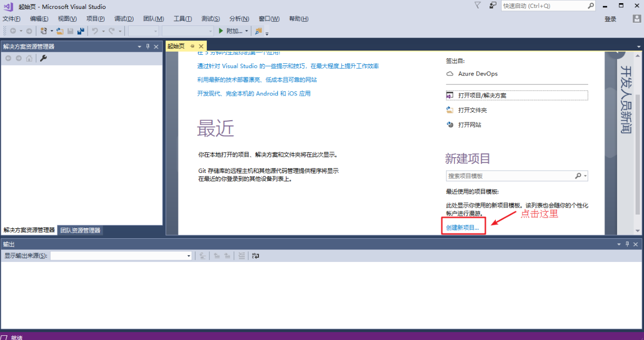Toggle pin on the 起始页 tab
The image size is (644, 340).
[193, 46]
